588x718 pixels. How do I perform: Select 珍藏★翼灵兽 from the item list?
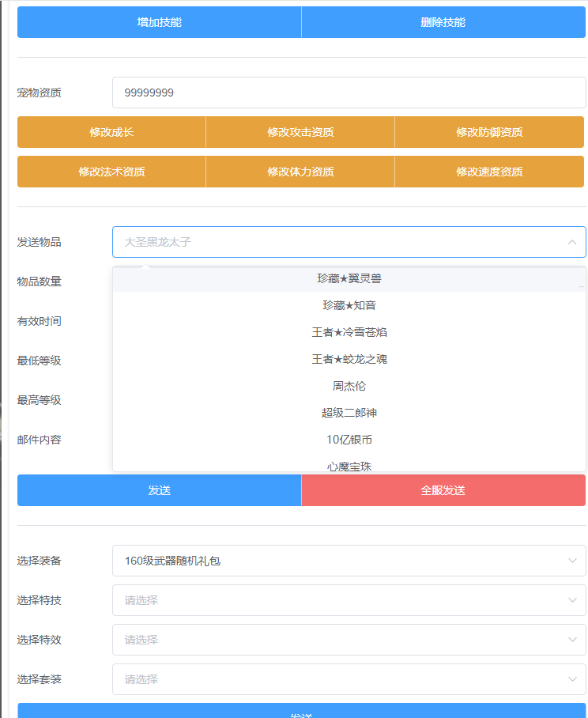[x=349, y=278]
